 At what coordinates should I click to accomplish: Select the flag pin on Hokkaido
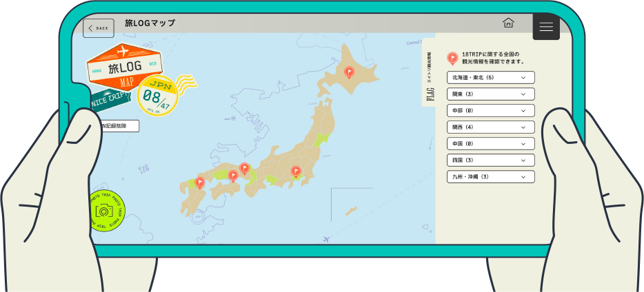pos(349,71)
